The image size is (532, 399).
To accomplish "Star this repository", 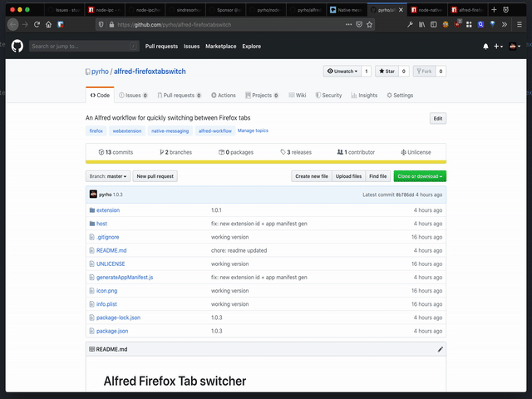I will tap(387, 71).
